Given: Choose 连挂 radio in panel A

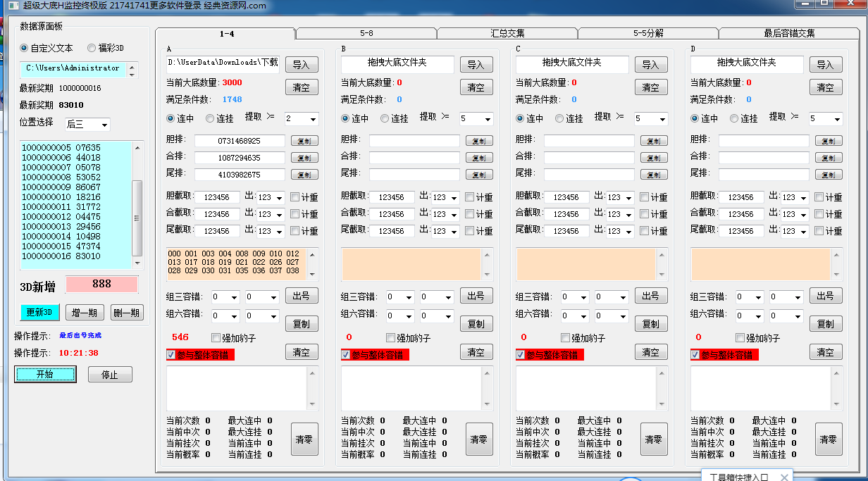Looking at the screenshot, I should pos(220,118).
